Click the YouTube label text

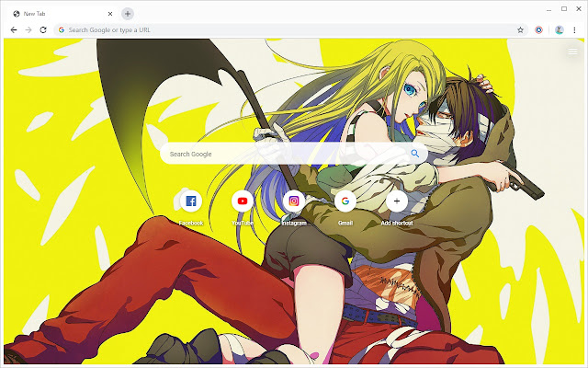(x=243, y=223)
